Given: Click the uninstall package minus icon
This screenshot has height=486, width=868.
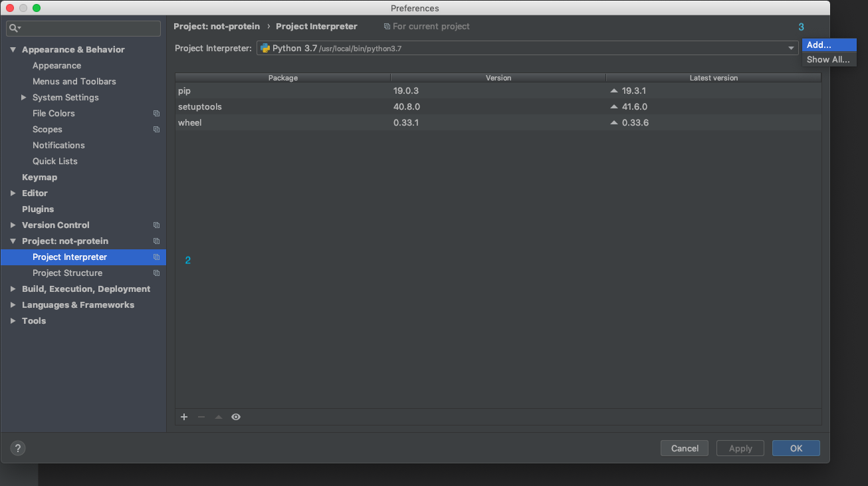Looking at the screenshot, I should point(201,417).
